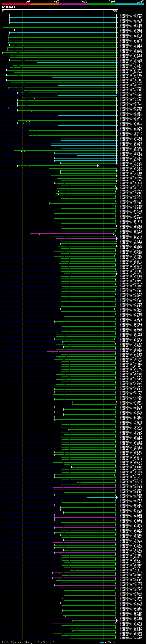Click the cyan alignment bar for UniRef100_C7EXK9
This screenshot has width=146, height=644.
(x=97, y=156)
